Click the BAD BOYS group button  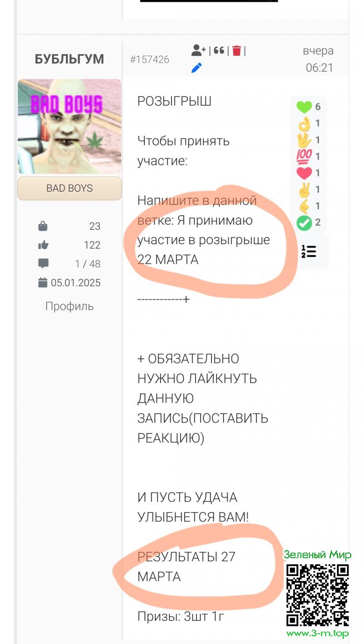point(69,188)
